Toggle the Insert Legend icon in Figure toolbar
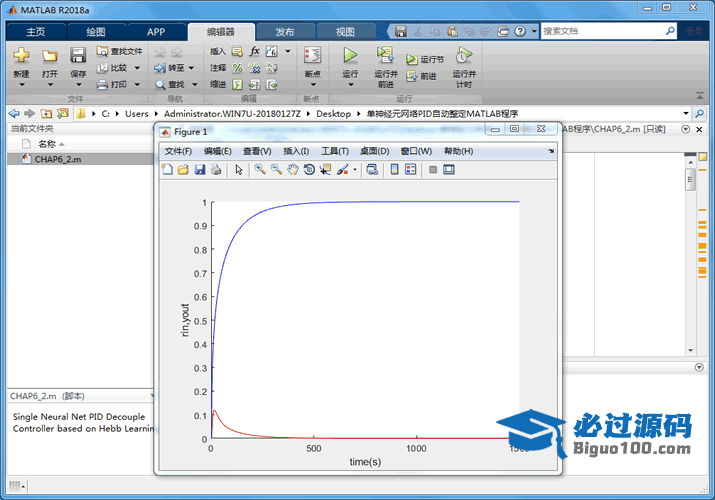The height and width of the screenshot is (500, 715). click(x=410, y=170)
